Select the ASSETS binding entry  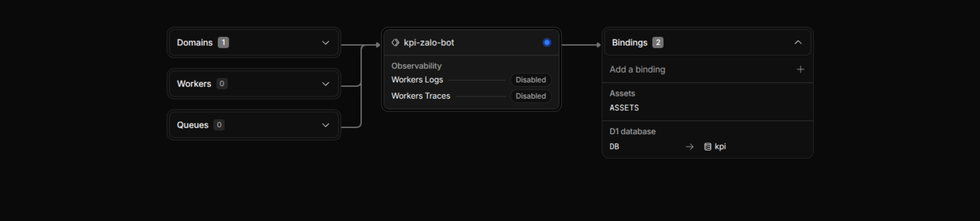point(624,108)
